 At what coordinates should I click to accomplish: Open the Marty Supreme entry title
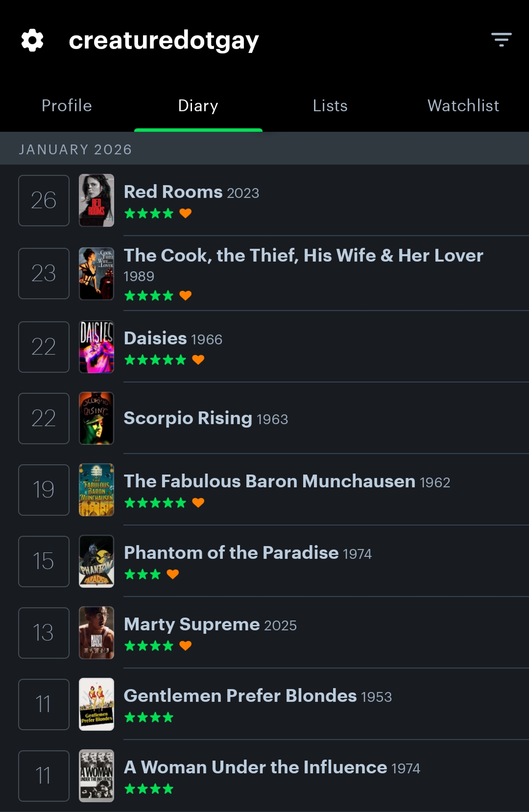(192, 624)
